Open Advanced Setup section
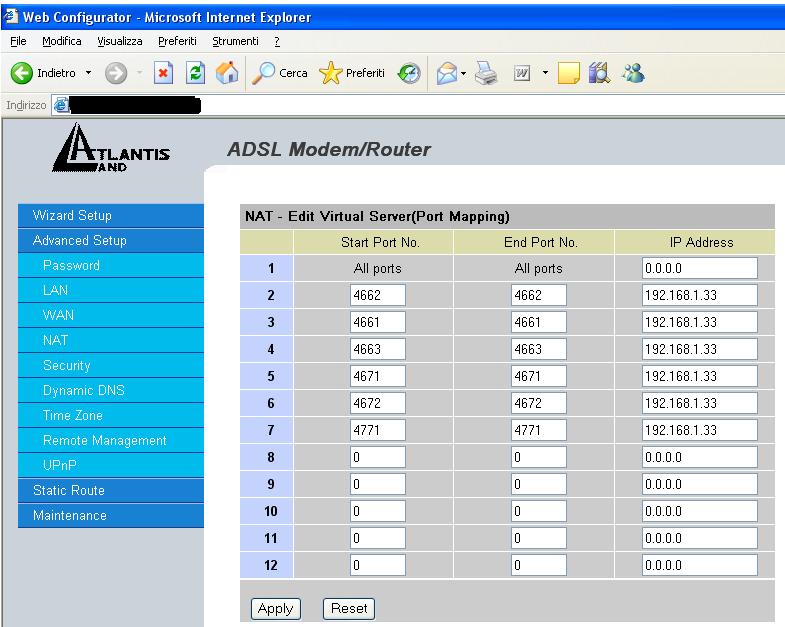 pos(111,240)
